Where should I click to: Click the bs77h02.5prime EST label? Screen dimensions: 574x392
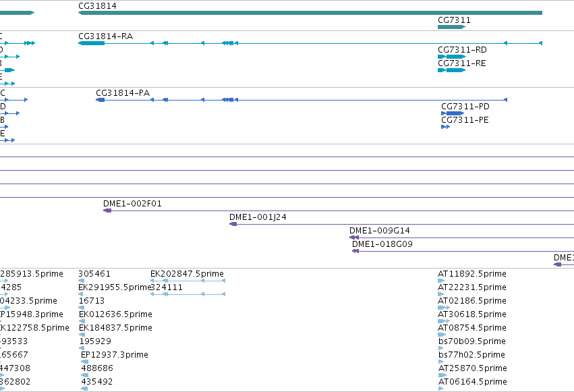(472, 355)
